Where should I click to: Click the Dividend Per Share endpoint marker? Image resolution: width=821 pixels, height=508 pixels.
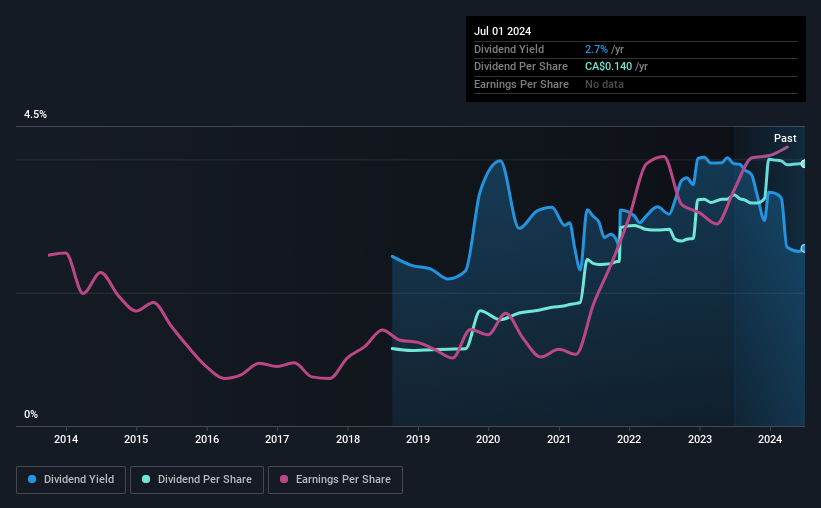coord(804,164)
